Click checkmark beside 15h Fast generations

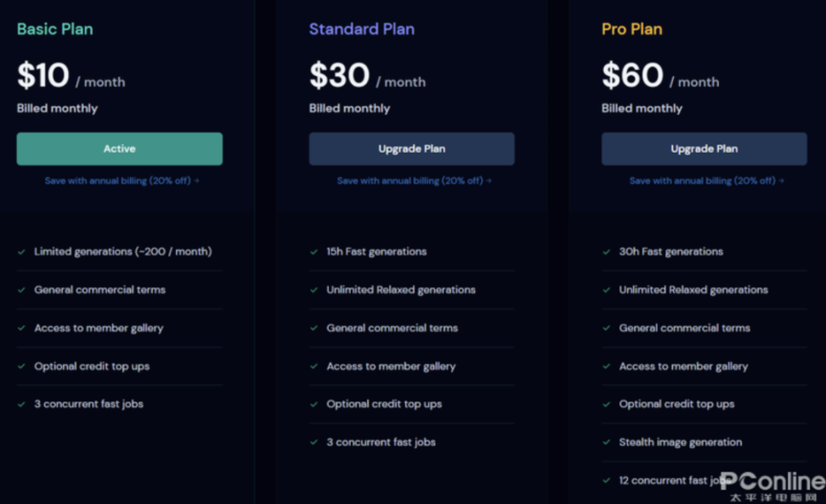[x=314, y=252]
